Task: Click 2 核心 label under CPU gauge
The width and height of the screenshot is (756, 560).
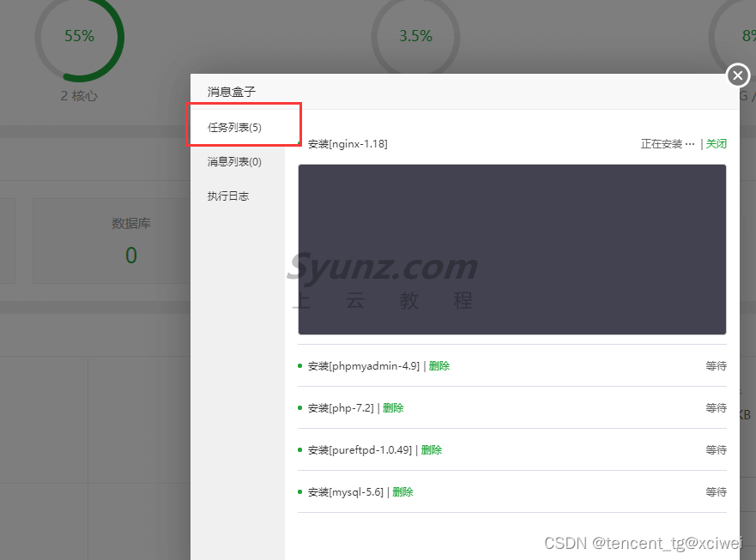Action: click(79, 96)
